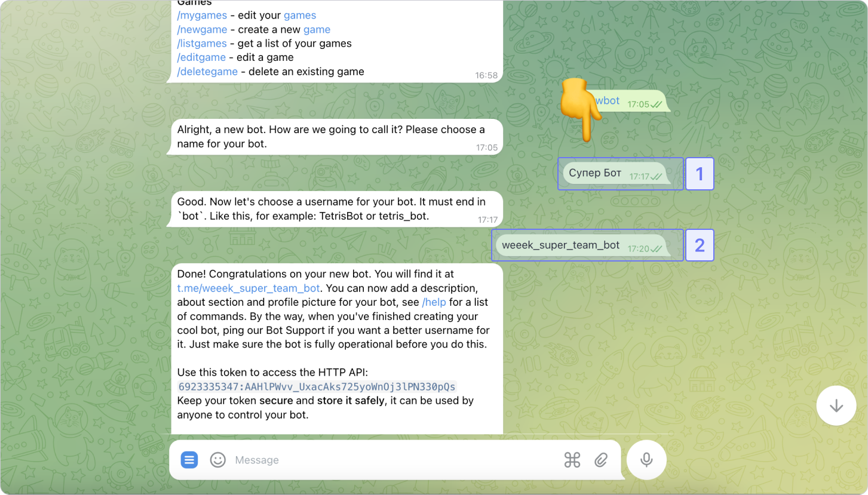Select the weeek_super_team_bot sent message
The width and height of the screenshot is (868, 495).
click(x=582, y=245)
